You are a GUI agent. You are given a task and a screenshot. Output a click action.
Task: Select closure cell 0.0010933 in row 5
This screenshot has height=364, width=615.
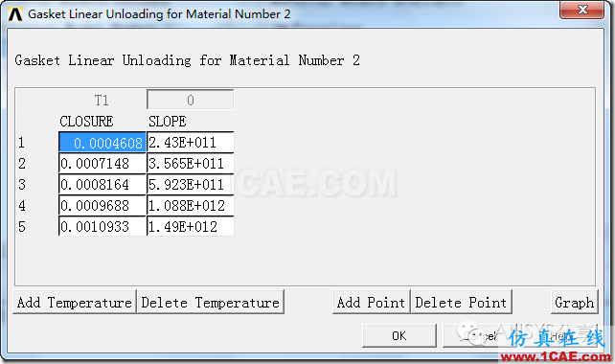click(x=102, y=226)
